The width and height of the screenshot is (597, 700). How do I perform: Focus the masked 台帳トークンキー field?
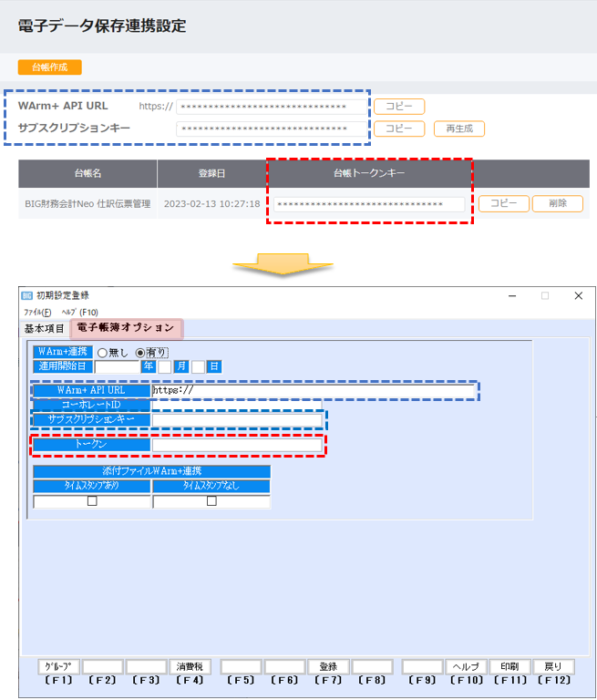click(x=369, y=204)
